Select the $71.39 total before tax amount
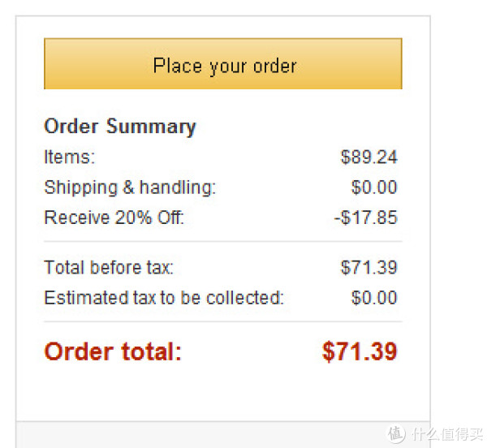487x448 pixels. 369,267
